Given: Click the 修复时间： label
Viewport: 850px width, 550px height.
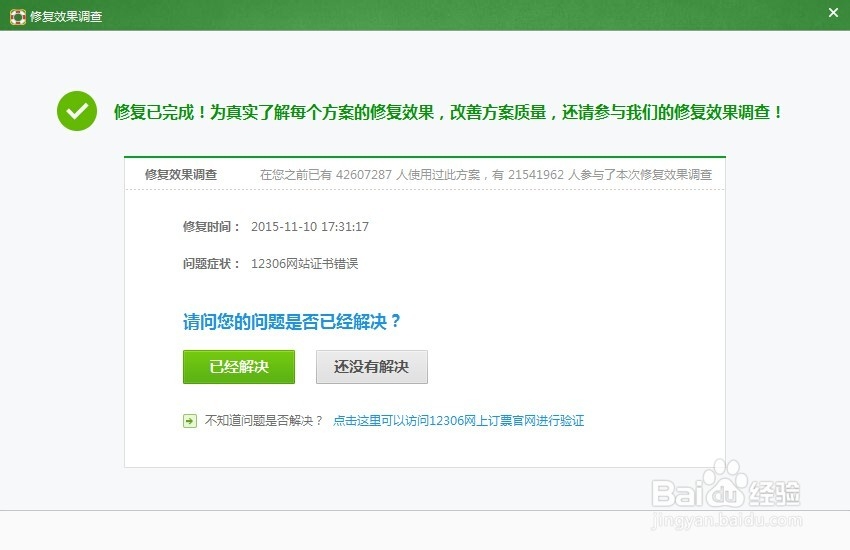Looking at the screenshot, I should (211, 227).
